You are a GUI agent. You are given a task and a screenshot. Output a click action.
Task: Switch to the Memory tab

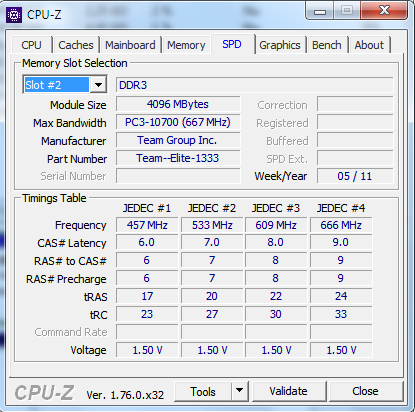[186, 45]
